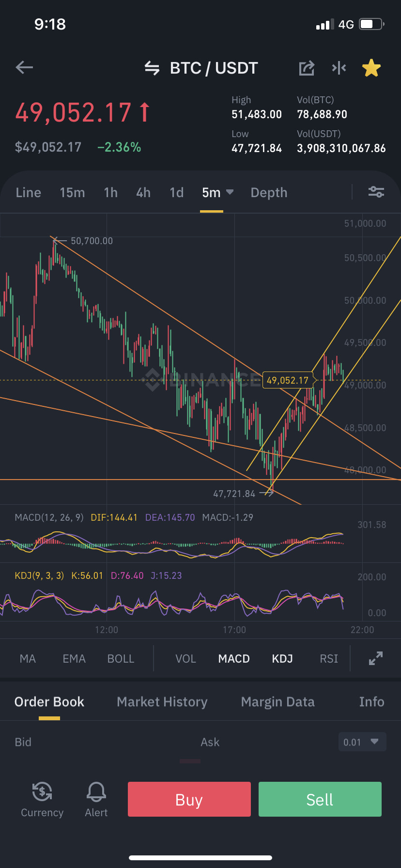Tap the 47,721.84 low marker label
Viewport: 401px width, 868px height.
tap(234, 494)
